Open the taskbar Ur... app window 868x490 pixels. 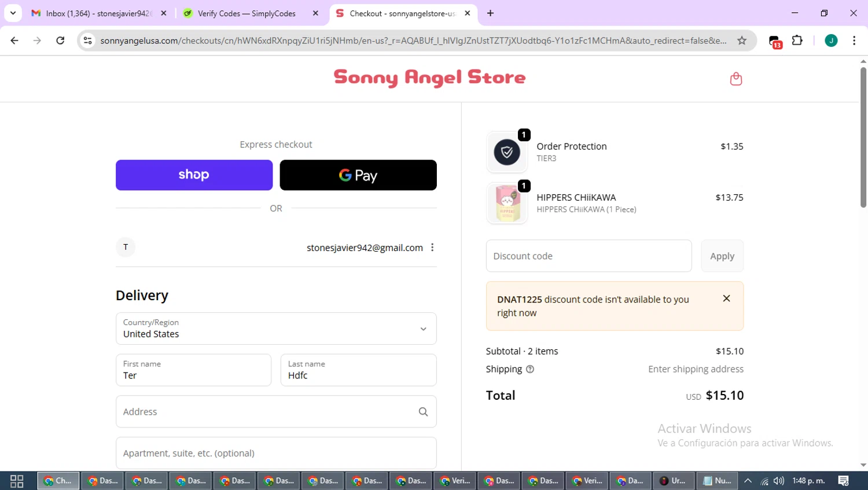point(674,481)
